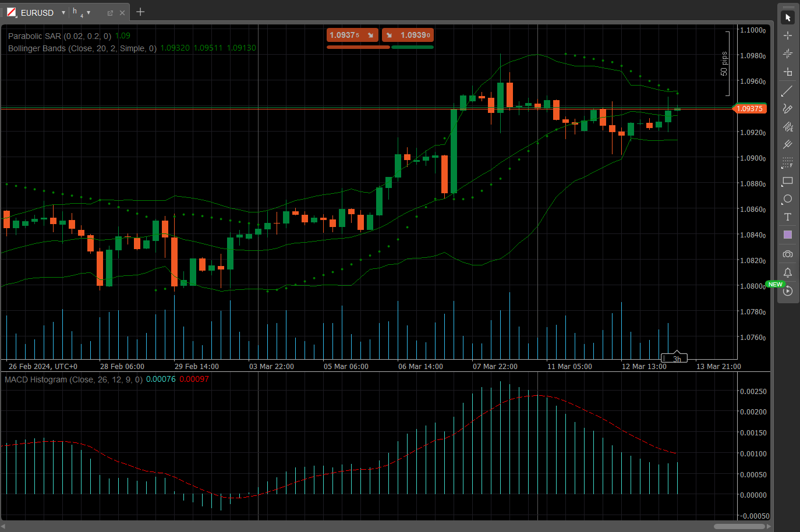Select the ellipse shape tool
The height and width of the screenshot is (532, 800).
click(x=788, y=199)
